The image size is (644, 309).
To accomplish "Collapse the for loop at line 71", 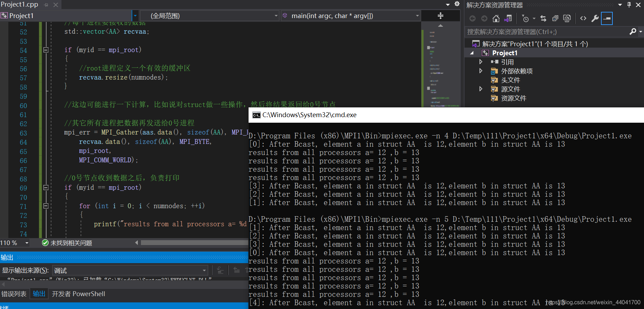I will click(46, 206).
